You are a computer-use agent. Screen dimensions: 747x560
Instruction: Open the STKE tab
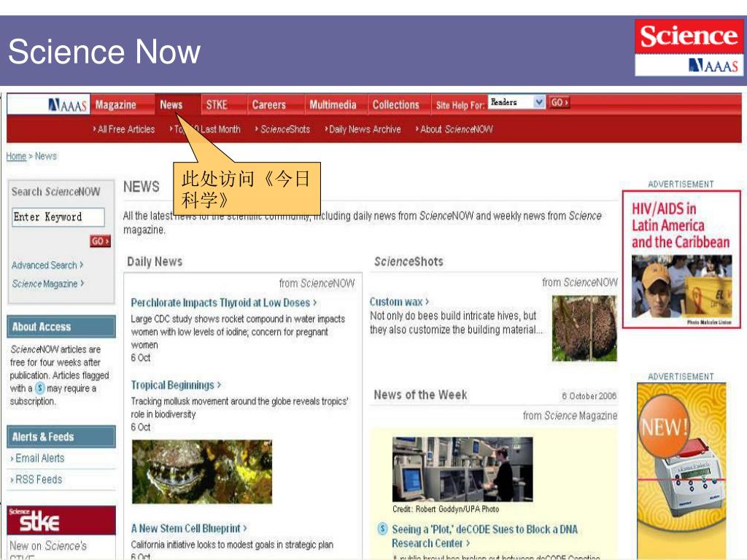216,105
